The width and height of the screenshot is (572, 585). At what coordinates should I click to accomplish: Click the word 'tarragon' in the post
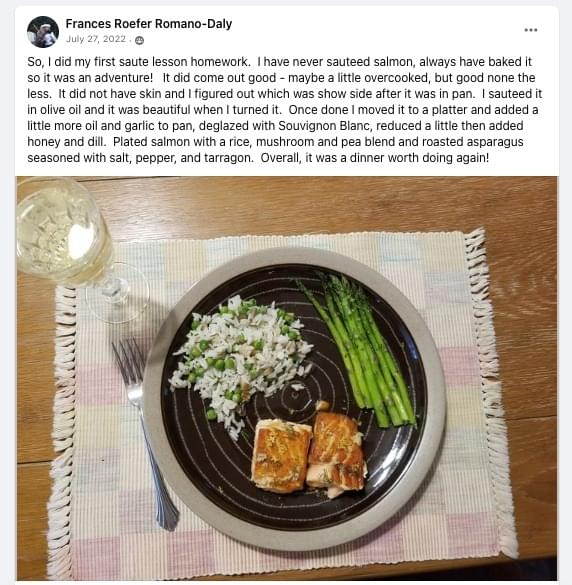227,158
